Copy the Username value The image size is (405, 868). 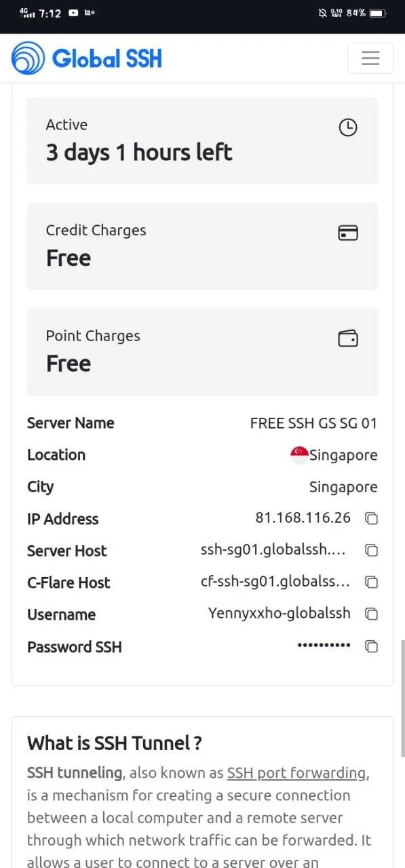coord(371,614)
